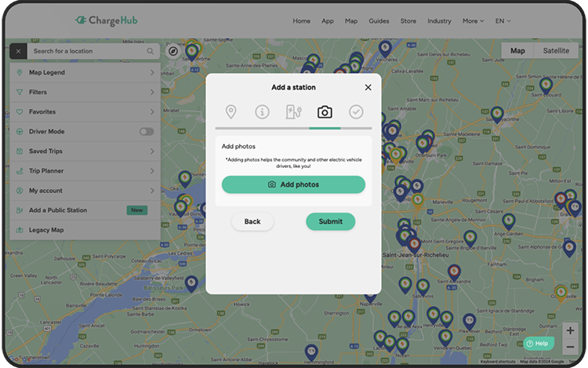Open the Store nav item

(408, 21)
